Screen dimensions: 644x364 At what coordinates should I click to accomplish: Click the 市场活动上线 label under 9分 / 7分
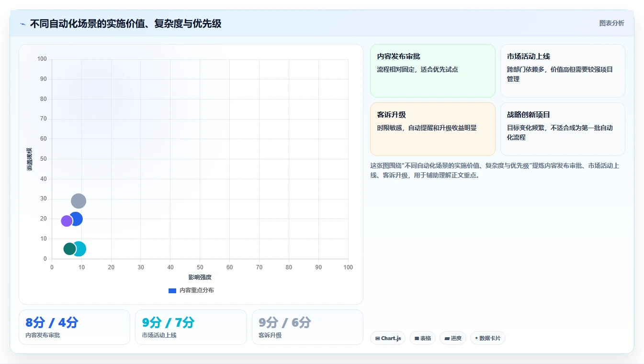[x=159, y=335]
